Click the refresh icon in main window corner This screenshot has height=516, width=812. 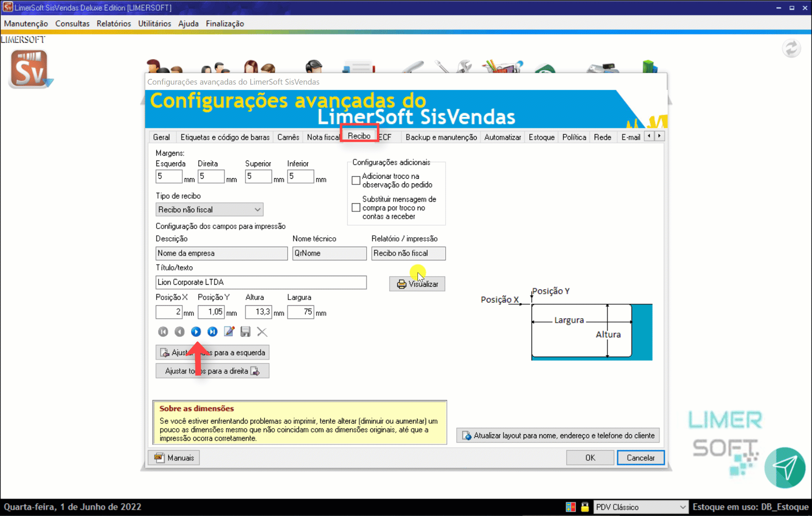click(x=791, y=48)
